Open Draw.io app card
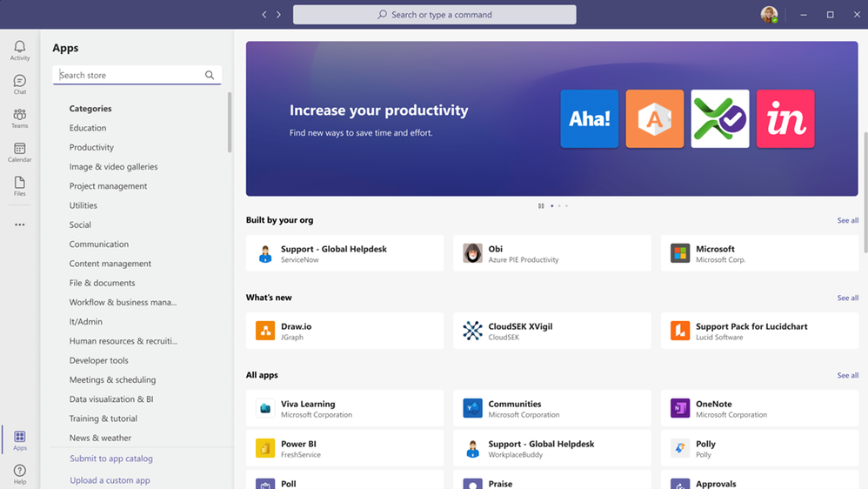This screenshot has width=868, height=489. click(x=345, y=331)
